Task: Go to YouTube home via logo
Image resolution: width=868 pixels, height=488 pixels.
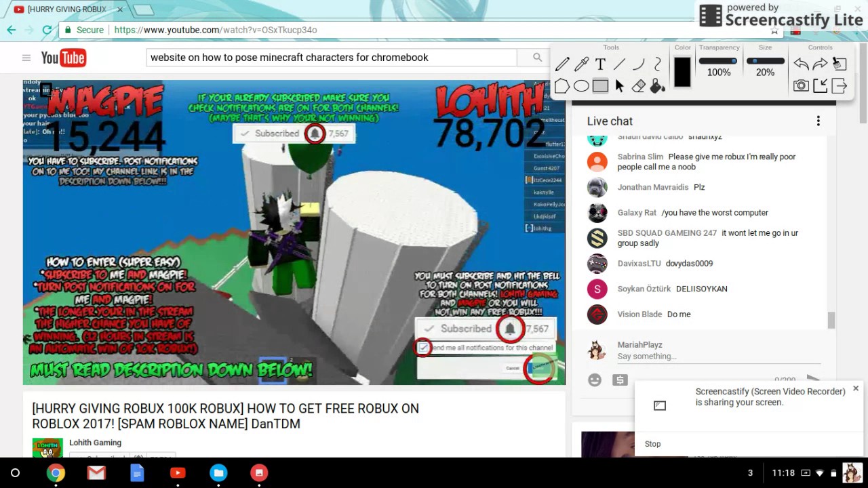Action: click(x=63, y=58)
